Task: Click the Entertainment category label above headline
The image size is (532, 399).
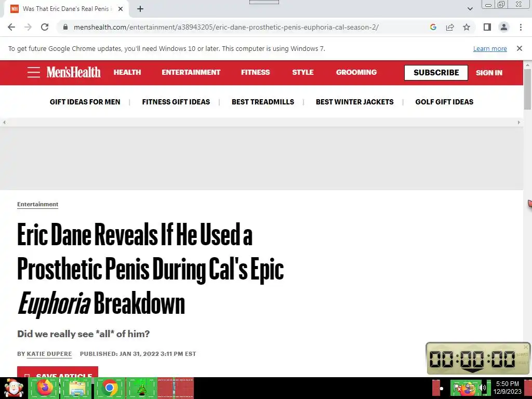Action: coord(37,204)
